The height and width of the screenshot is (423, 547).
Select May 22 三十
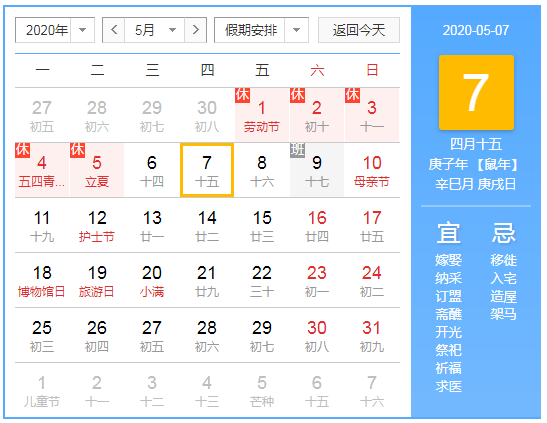click(262, 280)
